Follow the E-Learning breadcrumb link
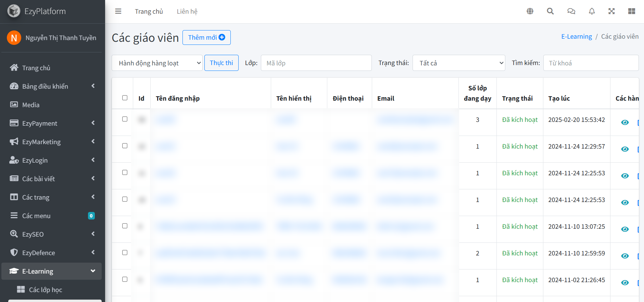The width and height of the screenshot is (644, 302). [x=576, y=37]
